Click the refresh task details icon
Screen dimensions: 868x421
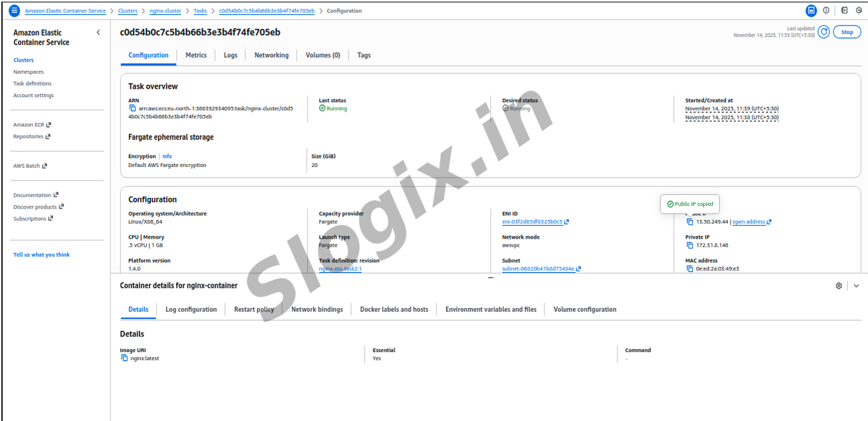(824, 32)
